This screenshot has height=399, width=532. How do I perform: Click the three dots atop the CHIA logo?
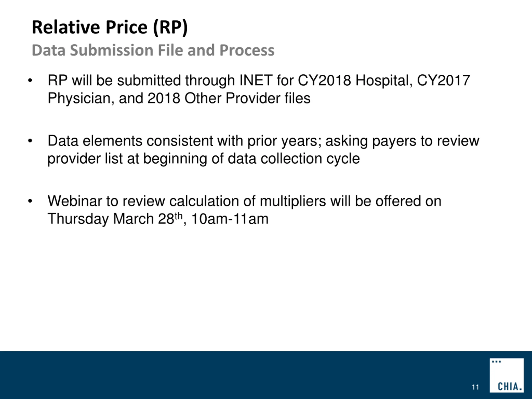click(496, 362)
